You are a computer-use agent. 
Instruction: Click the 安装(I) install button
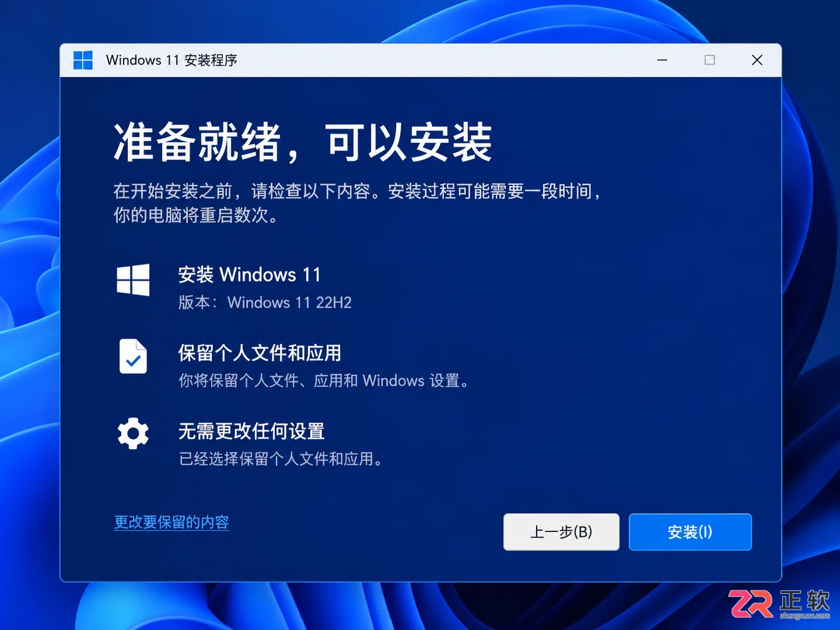690,532
